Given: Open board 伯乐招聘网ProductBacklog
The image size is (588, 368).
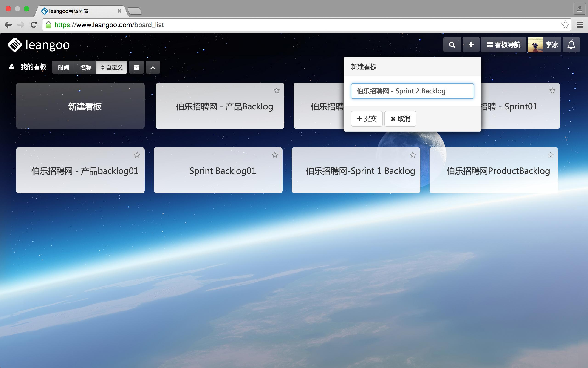Looking at the screenshot, I should tap(494, 170).
